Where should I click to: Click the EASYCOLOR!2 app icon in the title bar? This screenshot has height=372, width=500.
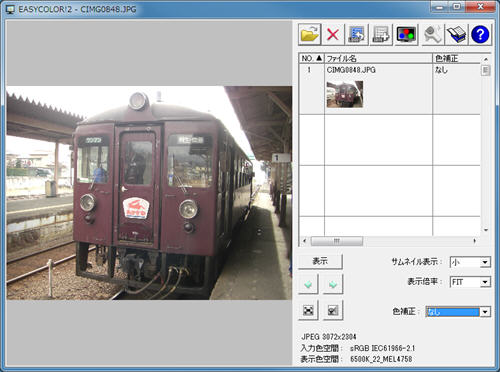[x=10, y=9]
